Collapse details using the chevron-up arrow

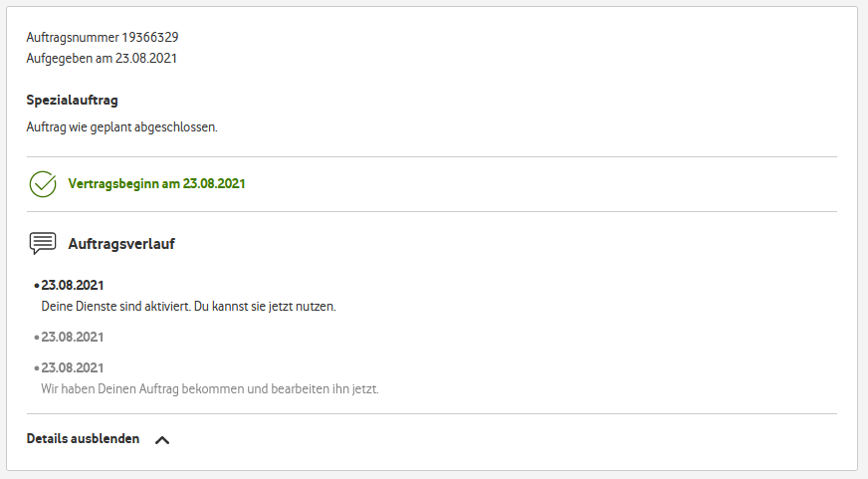[162, 439]
